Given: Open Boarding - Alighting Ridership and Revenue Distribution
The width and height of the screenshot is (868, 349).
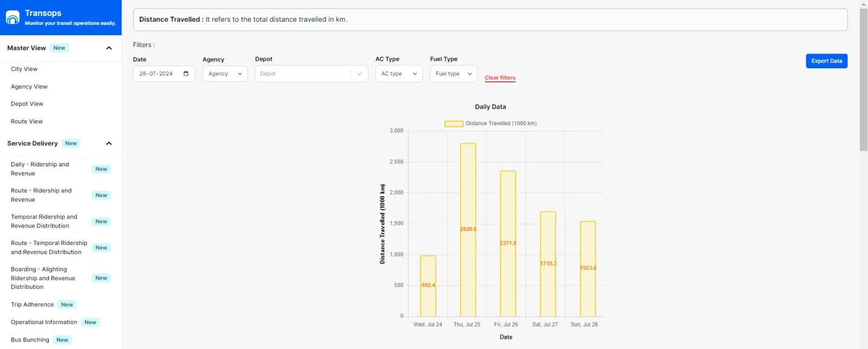Looking at the screenshot, I should click(x=43, y=278).
